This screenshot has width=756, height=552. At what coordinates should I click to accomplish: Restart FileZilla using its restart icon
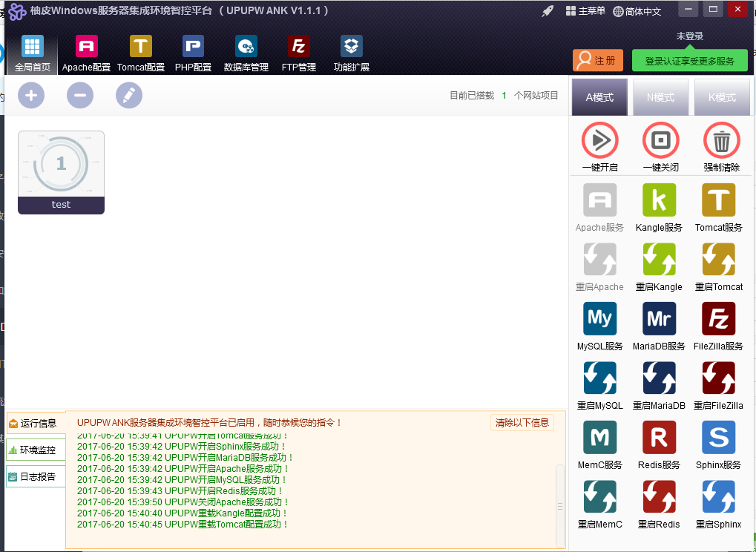(718, 378)
